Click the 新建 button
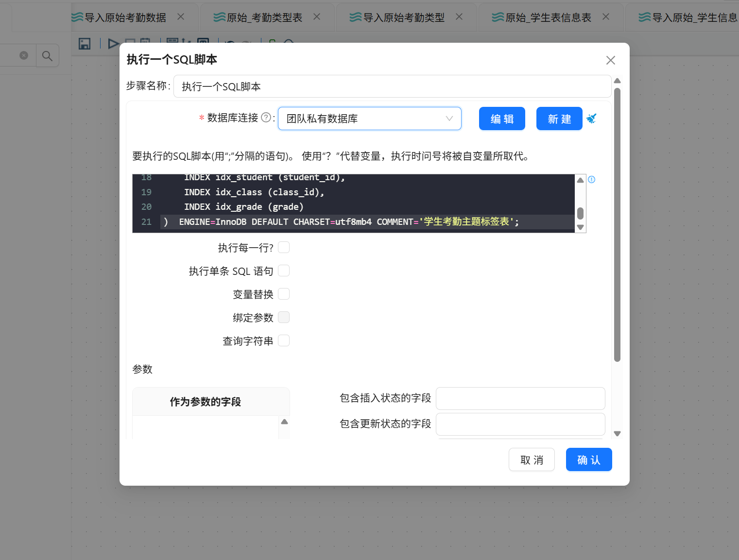 pyautogui.click(x=559, y=119)
